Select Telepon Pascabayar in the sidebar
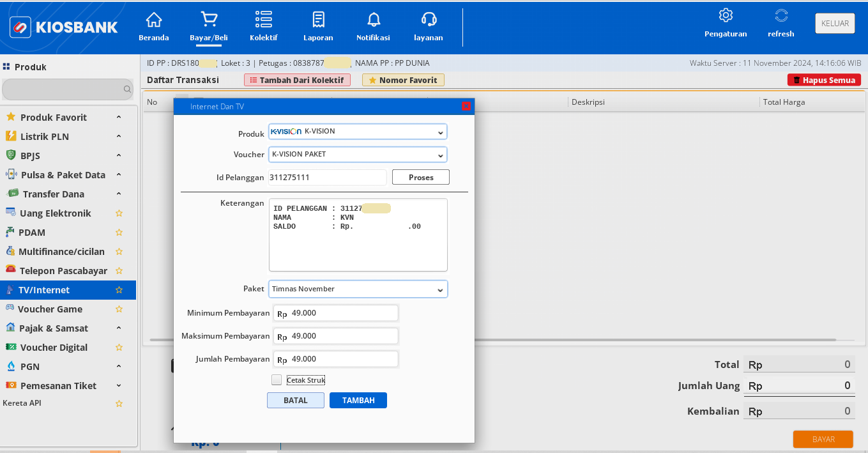868x453 pixels. (68, 271)
